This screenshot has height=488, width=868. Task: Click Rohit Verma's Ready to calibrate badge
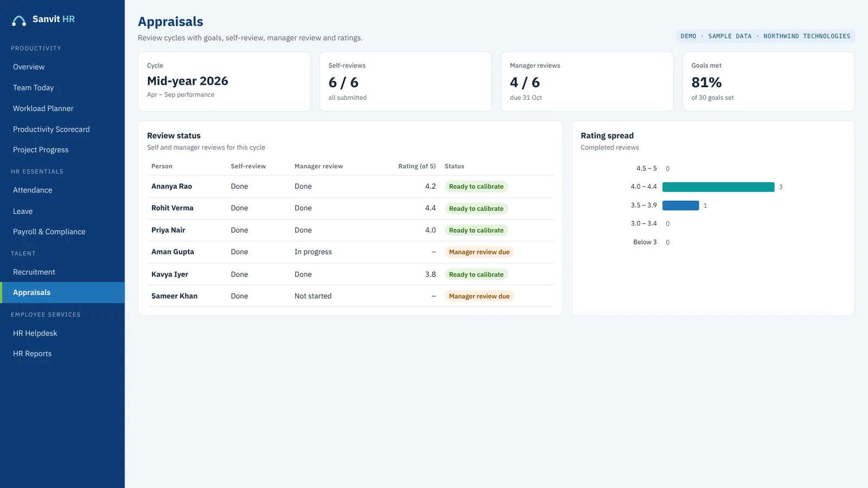(x=476, y=209)
